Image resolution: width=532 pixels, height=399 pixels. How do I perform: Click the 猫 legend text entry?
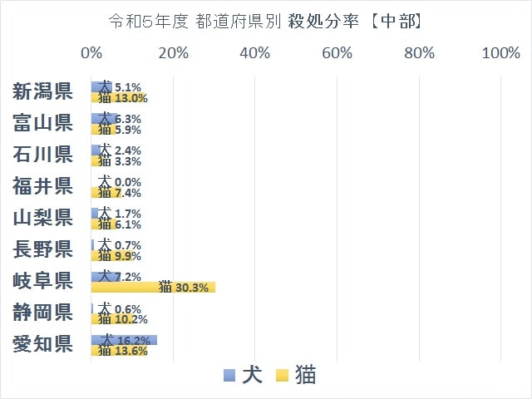(305, 375)
